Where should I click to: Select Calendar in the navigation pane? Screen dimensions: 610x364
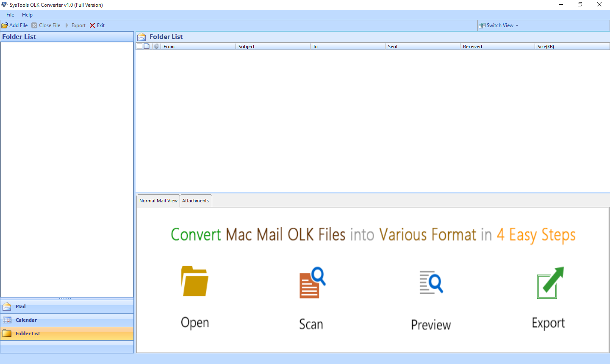67,320
